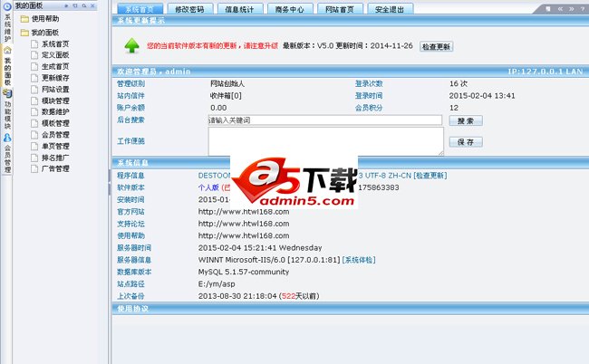Focus the 工作便笺 memo text area
Viewport: 589px width, 364px height.
click(326, 141)
